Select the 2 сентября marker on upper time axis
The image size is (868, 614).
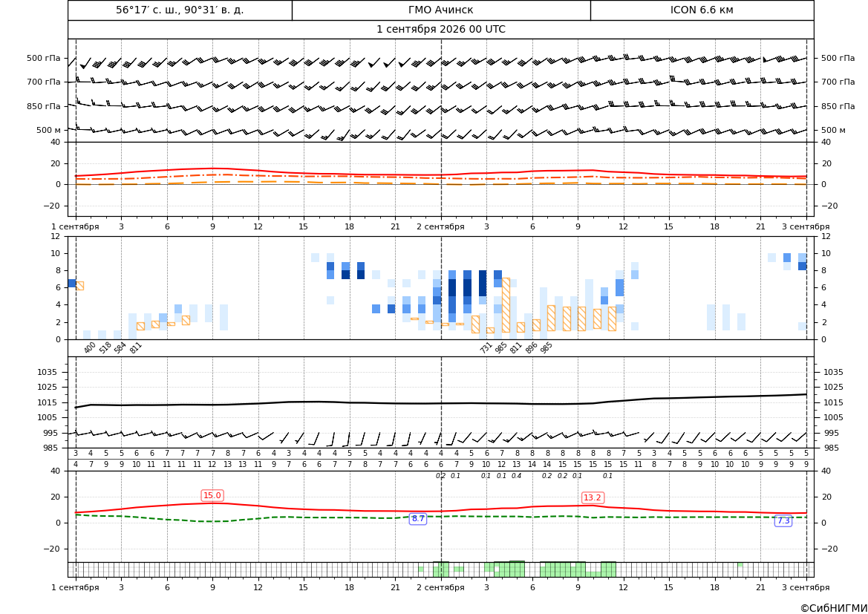[440, 226]
